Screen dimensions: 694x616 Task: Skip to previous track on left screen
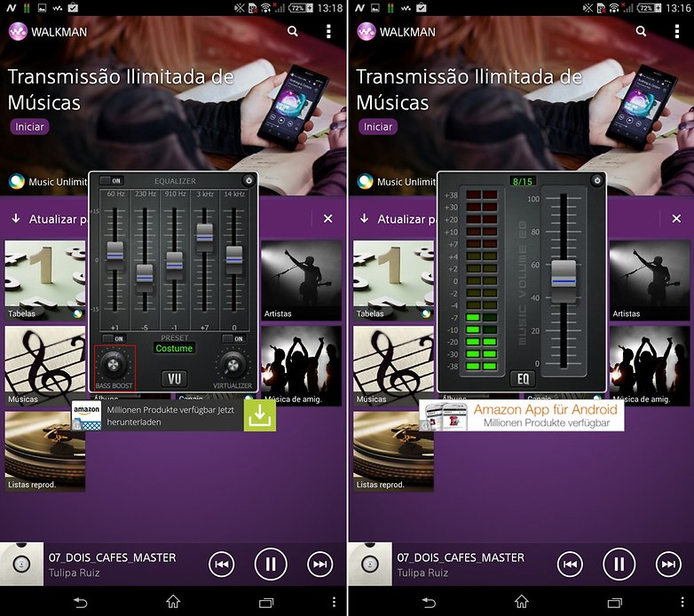point(221,565)
